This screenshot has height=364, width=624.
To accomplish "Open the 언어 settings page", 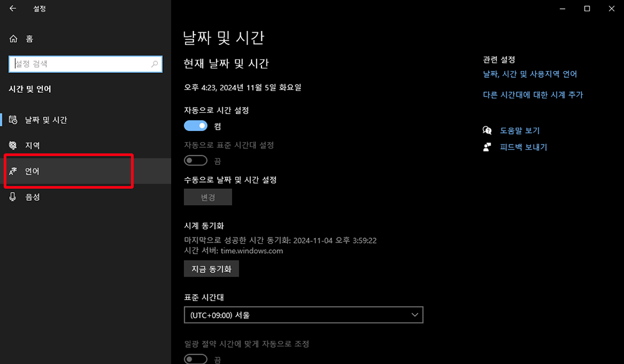I will click(85, 171).
